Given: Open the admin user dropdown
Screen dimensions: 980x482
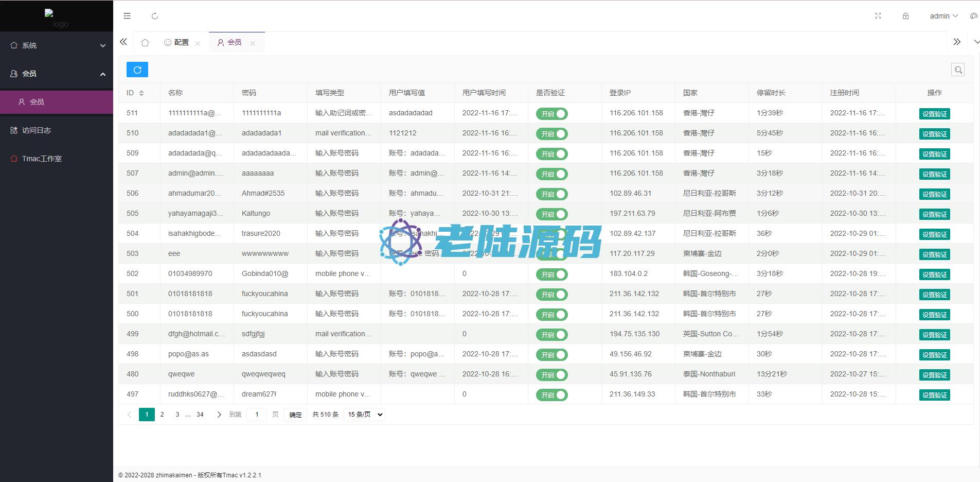Looking at the screenshot, I should coord(943,16).
